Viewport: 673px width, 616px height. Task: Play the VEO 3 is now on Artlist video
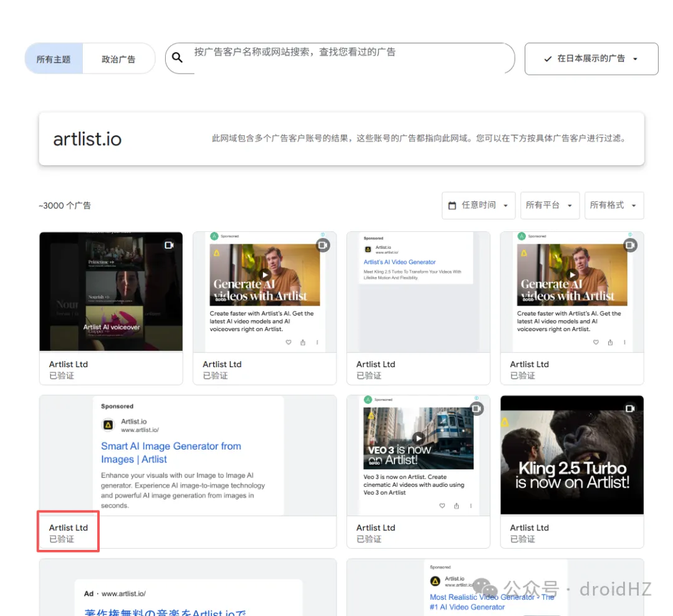click(419, 438)
